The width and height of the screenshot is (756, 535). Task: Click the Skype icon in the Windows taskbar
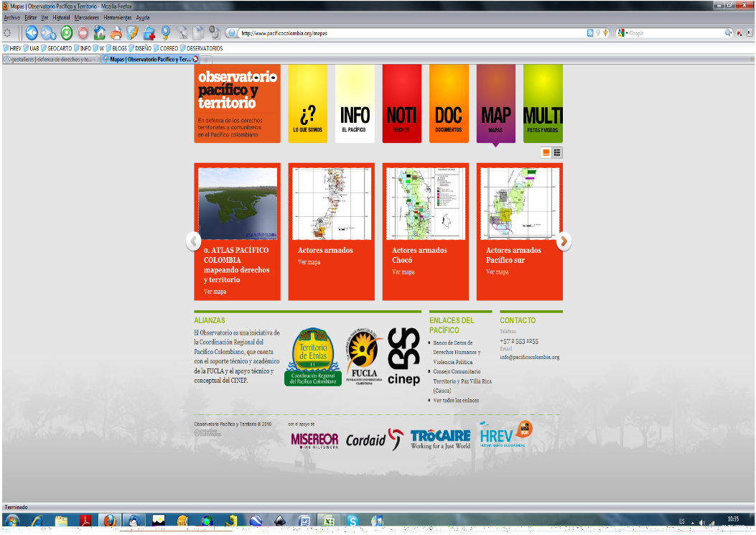tap(353, 521)
